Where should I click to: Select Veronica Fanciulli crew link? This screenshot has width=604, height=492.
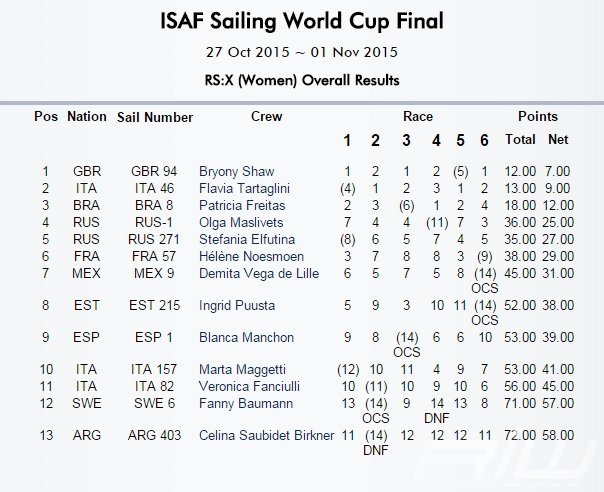point(249,386)
